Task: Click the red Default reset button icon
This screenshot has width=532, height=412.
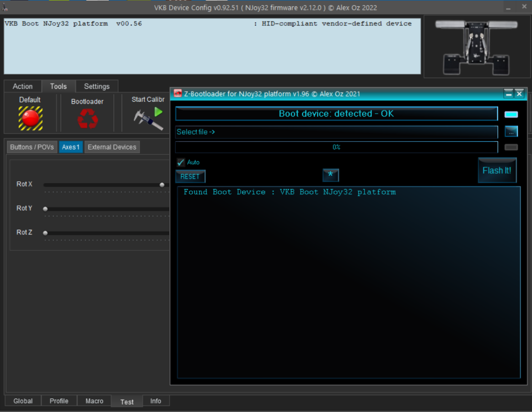Action: [31, 118]
